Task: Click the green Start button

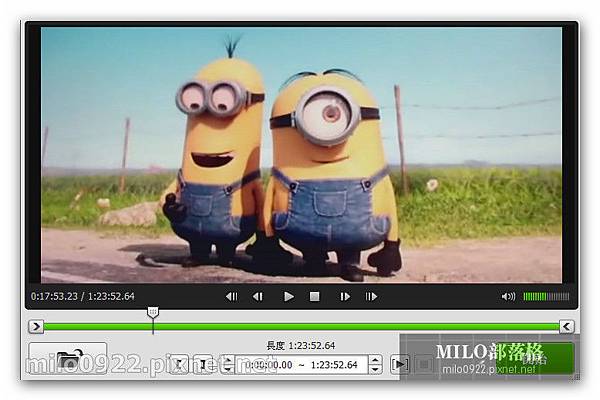Action: (535, 359)
